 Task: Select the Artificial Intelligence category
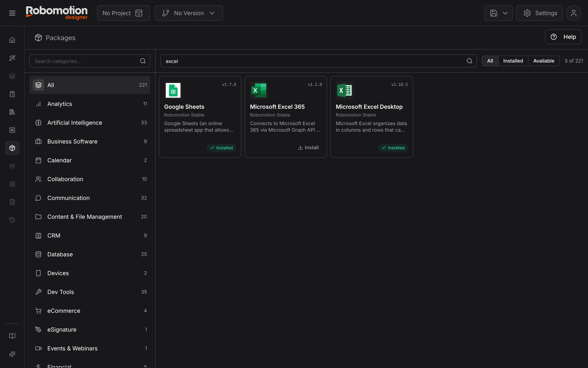[90, 123]
